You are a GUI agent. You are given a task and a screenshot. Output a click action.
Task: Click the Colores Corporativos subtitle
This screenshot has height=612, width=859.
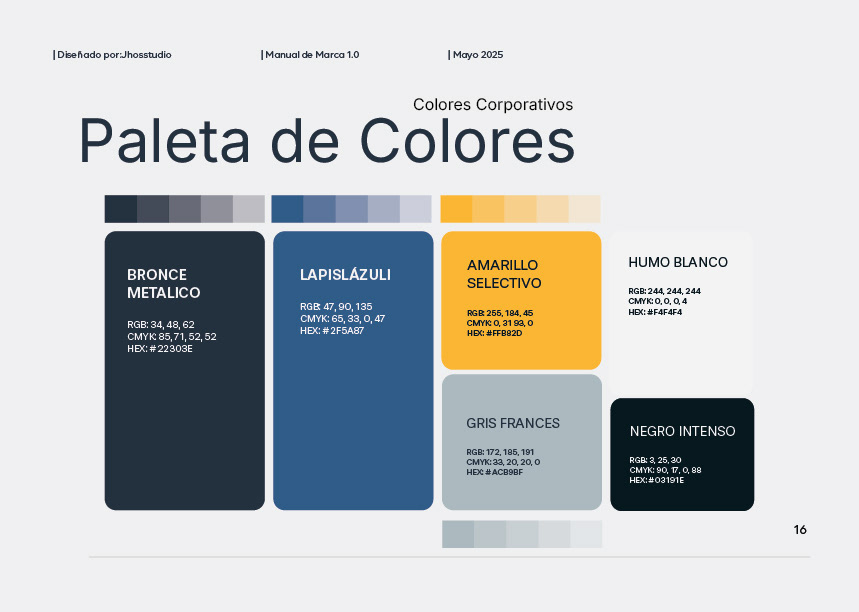pyautogui.click(x=493, y=104)
